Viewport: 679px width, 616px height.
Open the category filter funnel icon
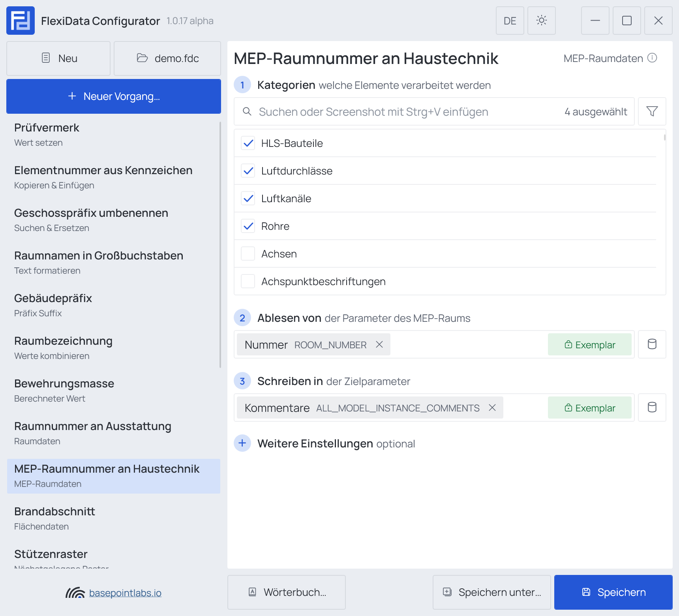pyautogui.click(x=652, y=111)
